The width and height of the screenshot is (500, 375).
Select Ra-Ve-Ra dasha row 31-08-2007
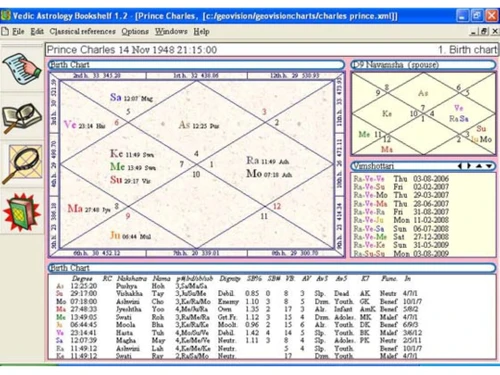click(401, 212)
